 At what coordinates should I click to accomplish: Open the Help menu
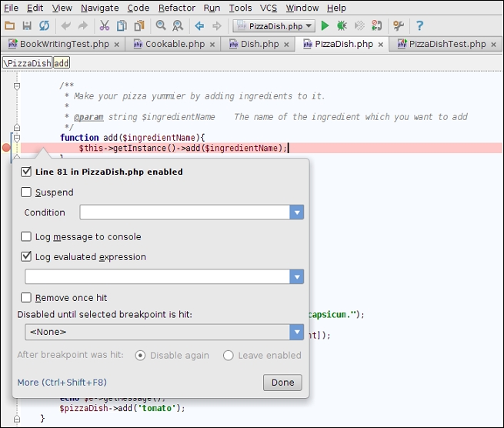tap(336, 8)
